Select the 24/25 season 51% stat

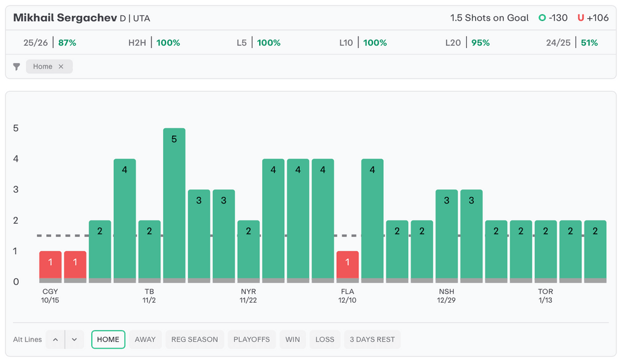572,43
